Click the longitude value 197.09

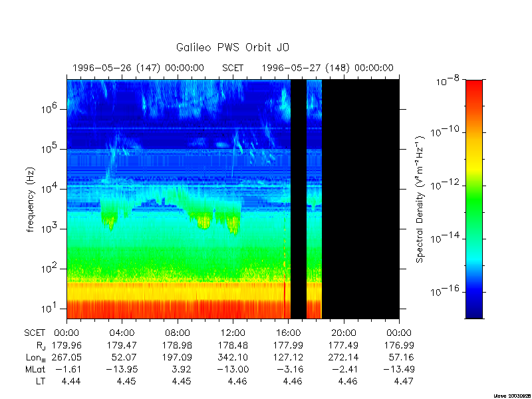[177, 357]
